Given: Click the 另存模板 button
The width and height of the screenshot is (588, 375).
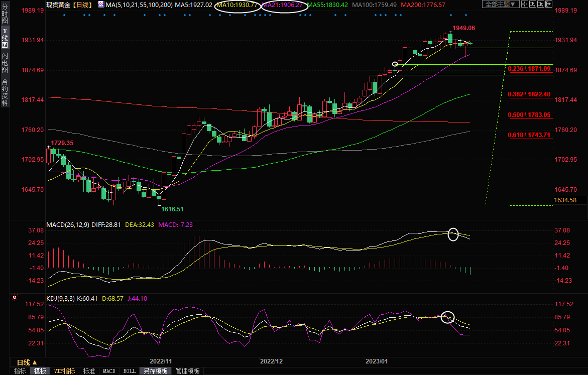Looking at the screenshot, I should (x=155, y=371).
